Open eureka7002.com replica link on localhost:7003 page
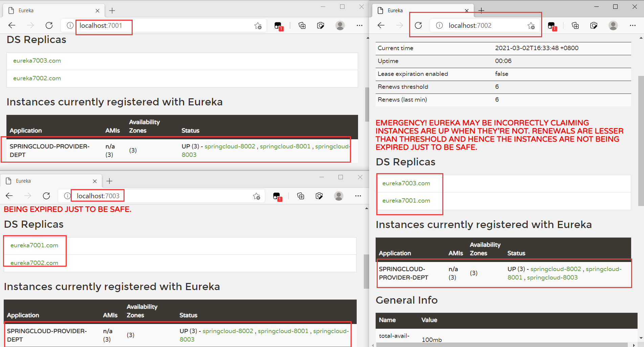644x347 pixels. coord(34,263)
